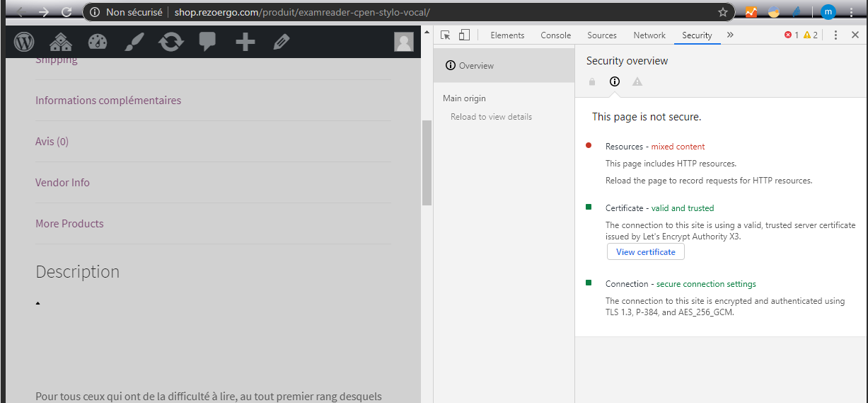Click the yellow warning count badge
Image resolution: width=868 pixels, height=403 pixels.
[x=810, y=35]
